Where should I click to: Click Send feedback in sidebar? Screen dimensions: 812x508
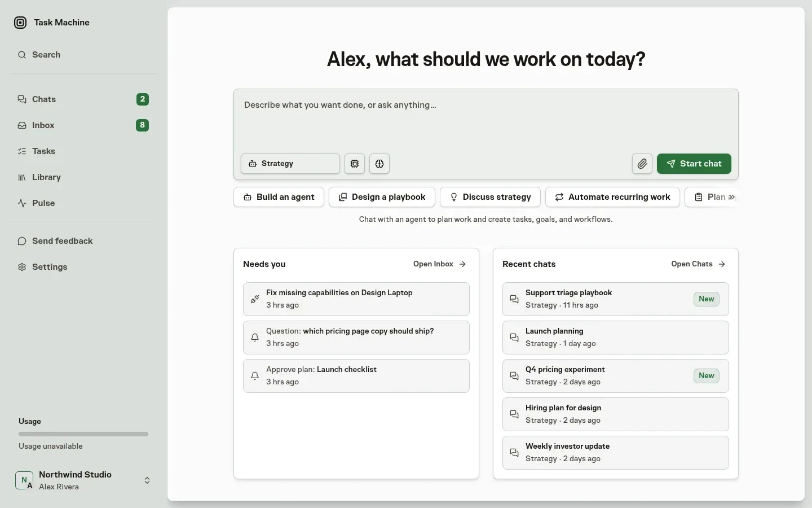click(x=83, y=241)
